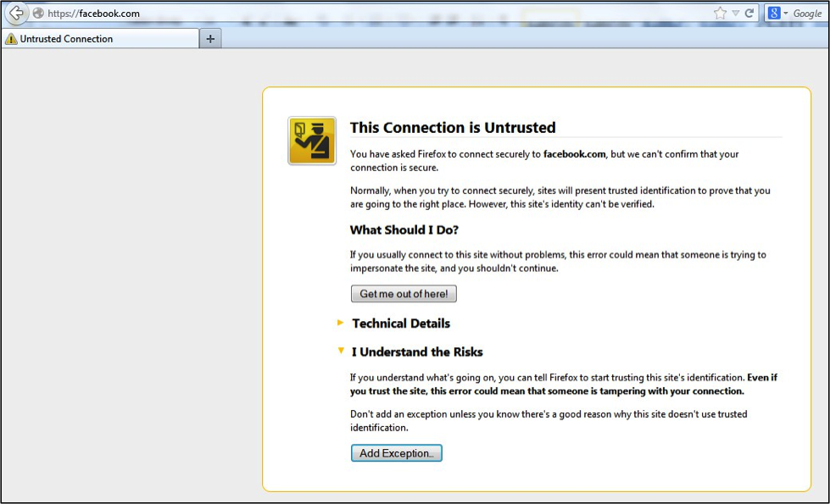Click the yellow security officer warning icon

[312, 141]
